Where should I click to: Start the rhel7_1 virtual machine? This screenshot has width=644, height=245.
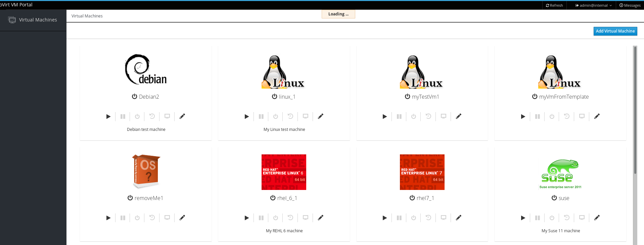[385, 218]
